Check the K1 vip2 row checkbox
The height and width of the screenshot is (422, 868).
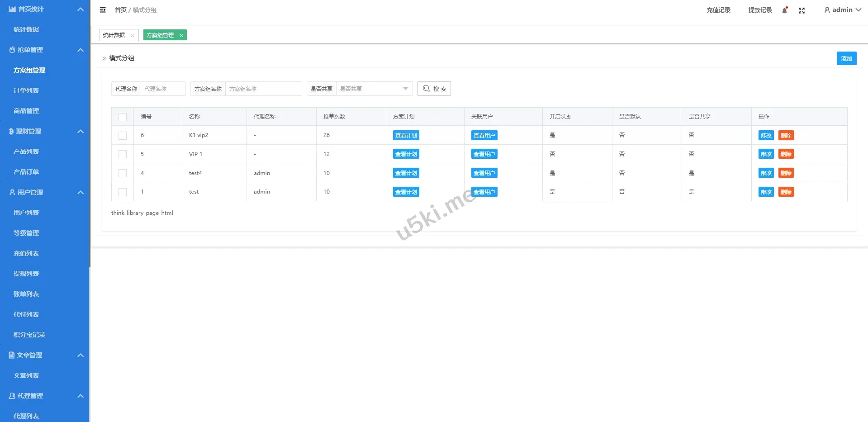123,135
